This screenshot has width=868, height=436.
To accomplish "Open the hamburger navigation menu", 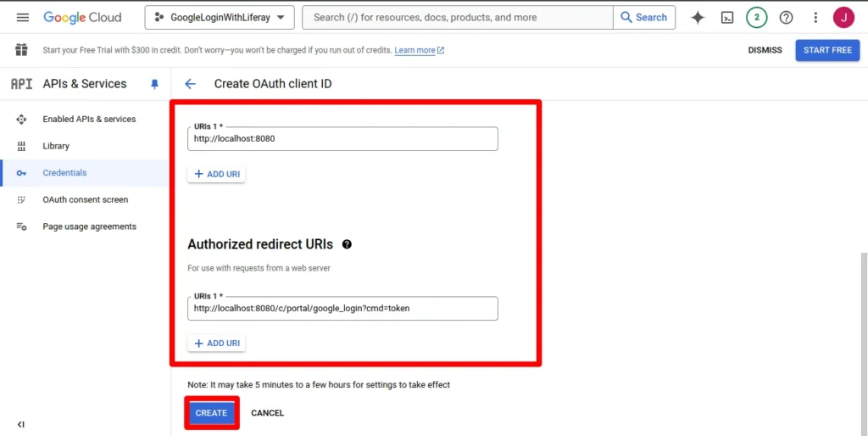I will pos(23,17).
